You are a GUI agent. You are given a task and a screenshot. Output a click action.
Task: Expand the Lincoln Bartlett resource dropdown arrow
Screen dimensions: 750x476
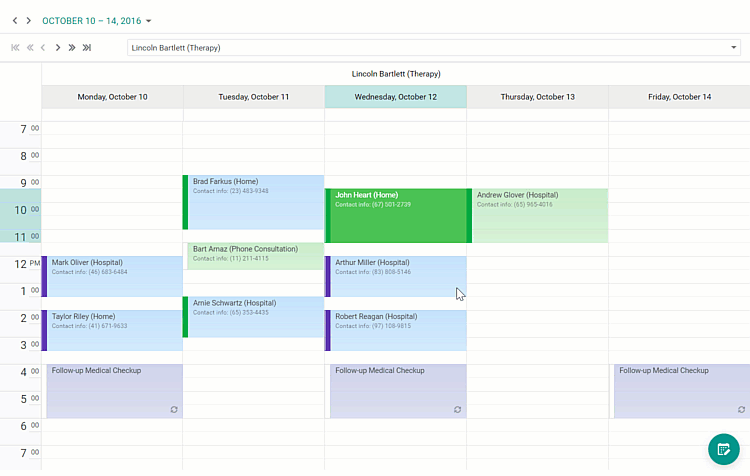[x=733, y=47]
